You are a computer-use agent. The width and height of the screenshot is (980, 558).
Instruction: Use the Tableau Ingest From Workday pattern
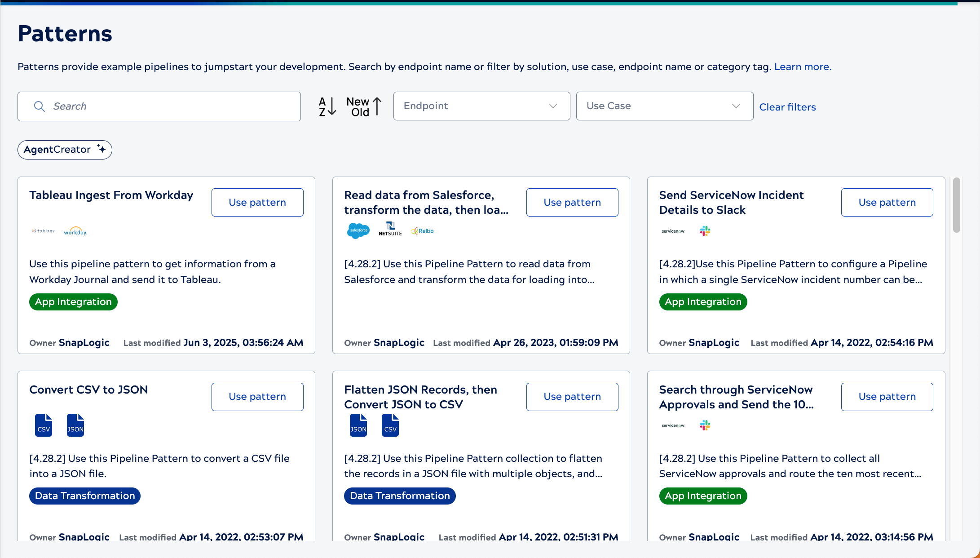[257, 202]
